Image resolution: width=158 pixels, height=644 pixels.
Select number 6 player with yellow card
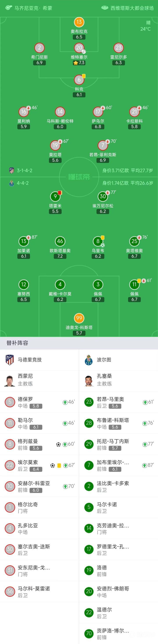79,80
